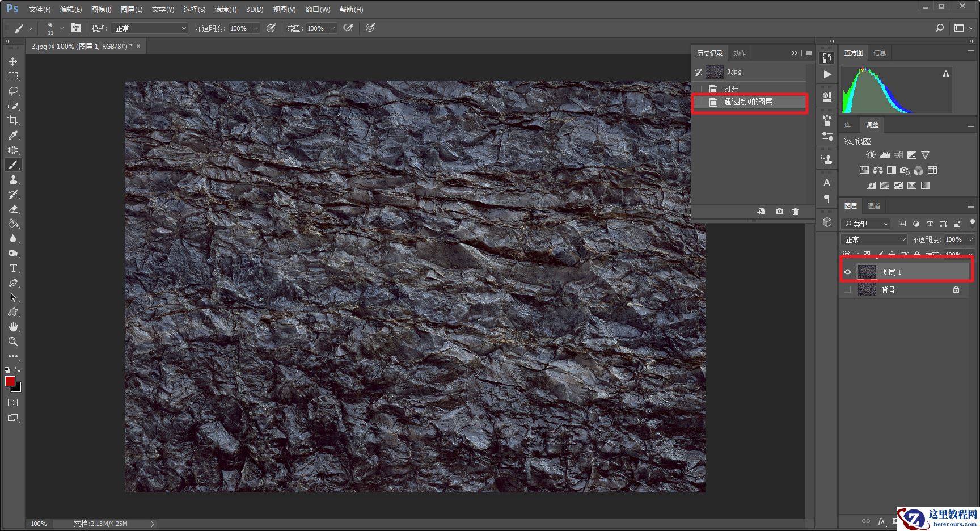Click the red foreground color swatch

10,381
